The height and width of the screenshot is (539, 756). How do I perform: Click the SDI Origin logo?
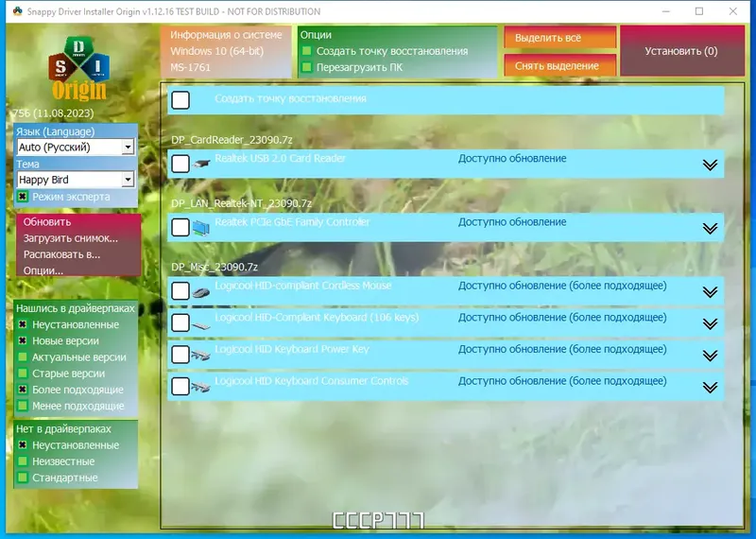(78, 68)
